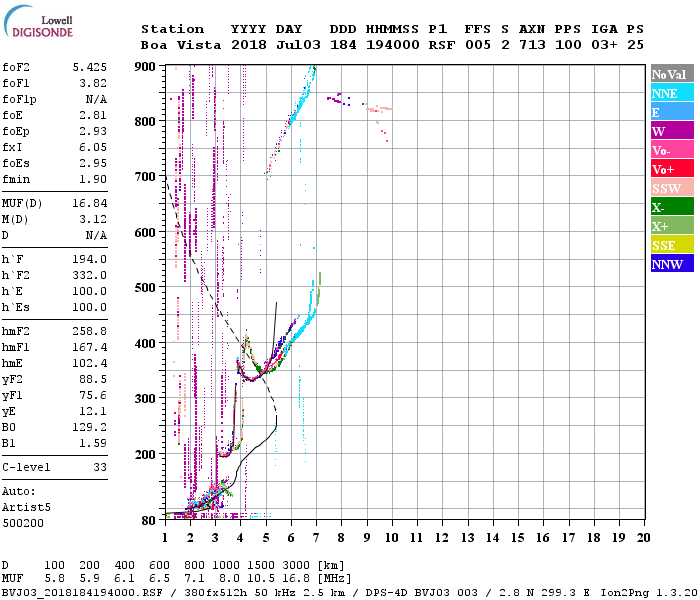Select the NoVal gray legend swatch

[672, 74]
